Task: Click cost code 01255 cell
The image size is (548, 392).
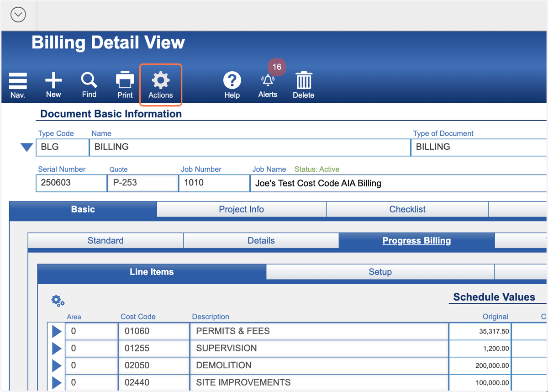Action: tap(154, 349)
